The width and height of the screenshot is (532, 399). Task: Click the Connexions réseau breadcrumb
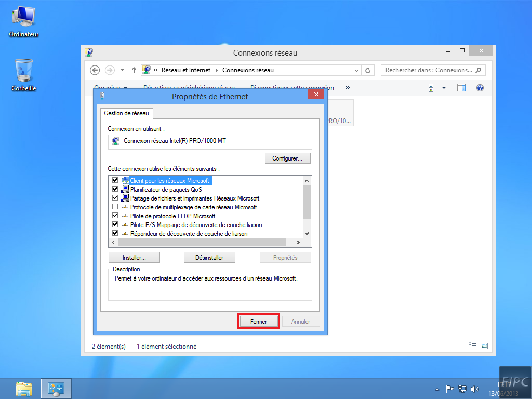point(248,70)
